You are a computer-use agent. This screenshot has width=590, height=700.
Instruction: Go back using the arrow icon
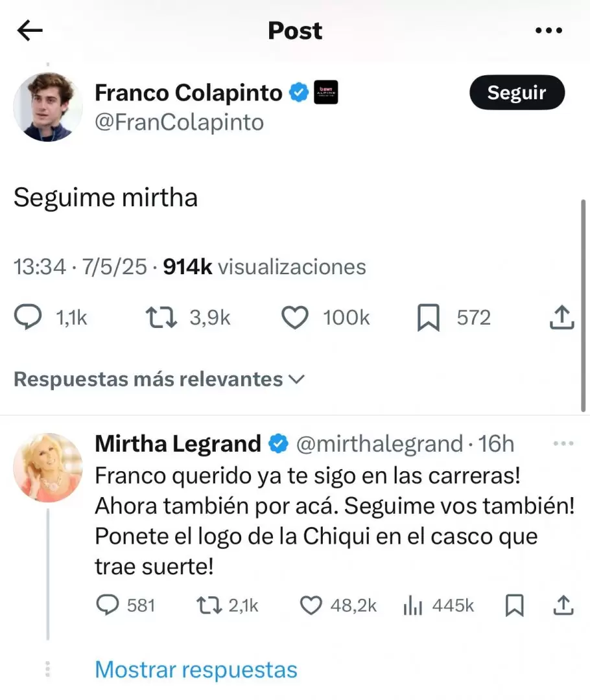(30, 30)
